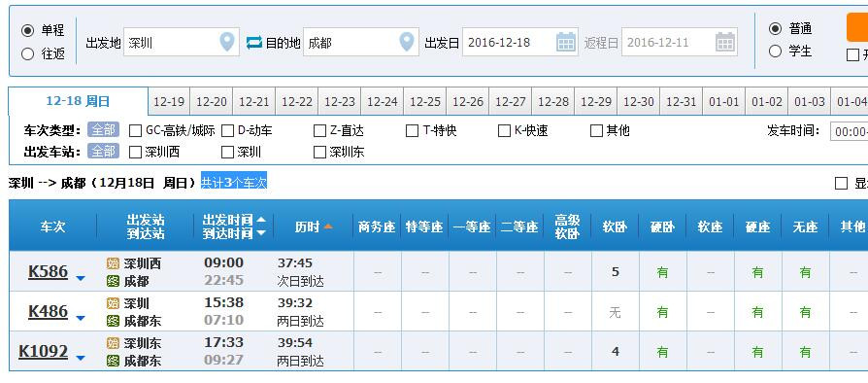
Task: Check 深圳西 departure station filter
Action: tap(136, 152)
